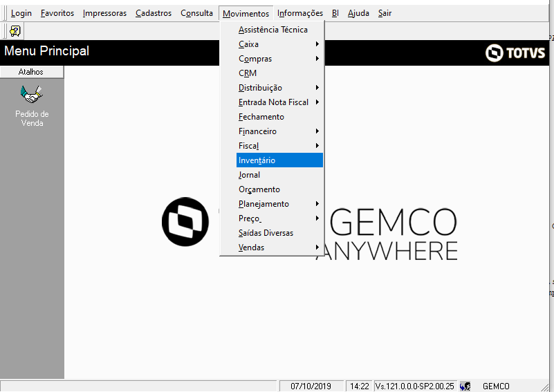Expand the Compras submenu
This screenshot has height=392, width=554.
click(x=279, y=59)
